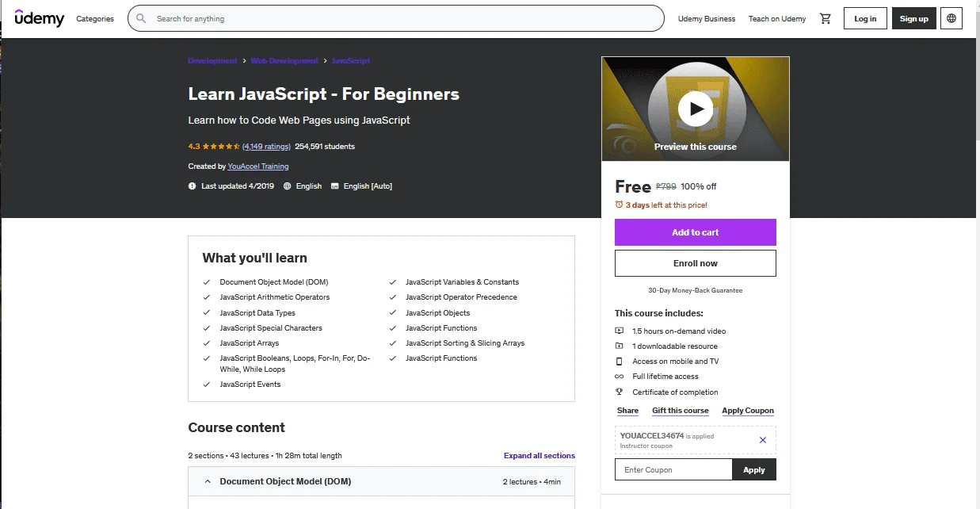Click the Enroll now button

696,263
